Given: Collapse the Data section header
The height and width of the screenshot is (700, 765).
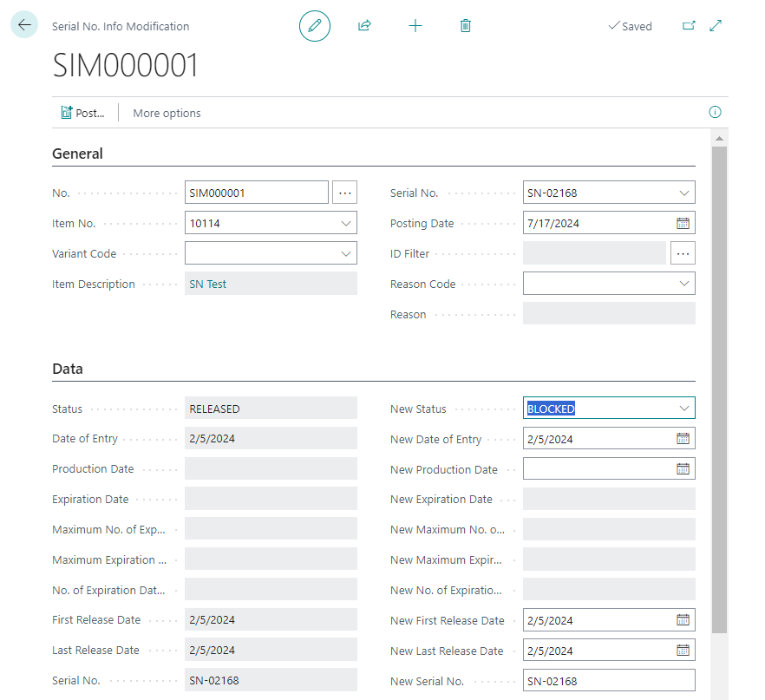Looking at the screenshot, I should tap(68, 369).
